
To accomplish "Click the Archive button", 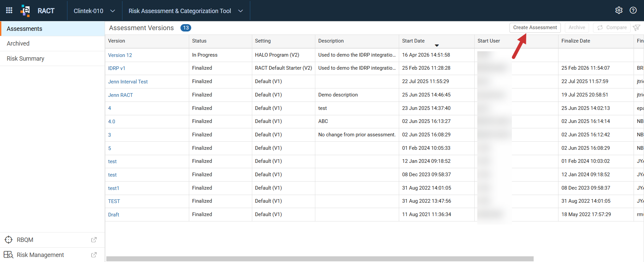I will pyautogui.click(x=577, y=27).
